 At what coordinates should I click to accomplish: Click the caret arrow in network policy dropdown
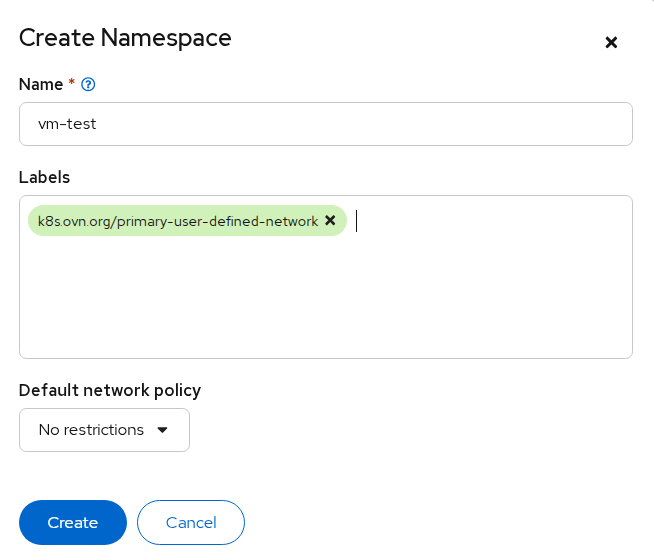(162, 430)
